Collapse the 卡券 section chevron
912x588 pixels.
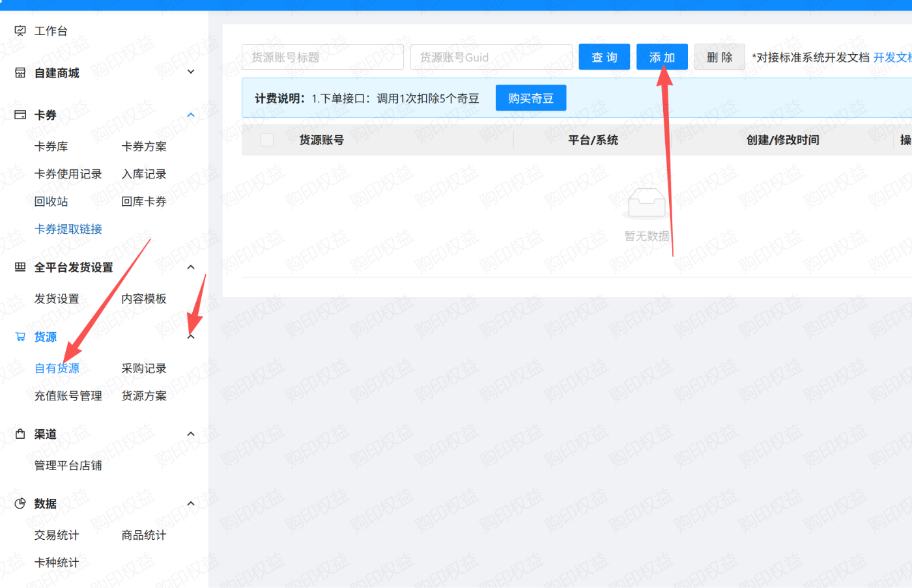(x=190, y=115)
